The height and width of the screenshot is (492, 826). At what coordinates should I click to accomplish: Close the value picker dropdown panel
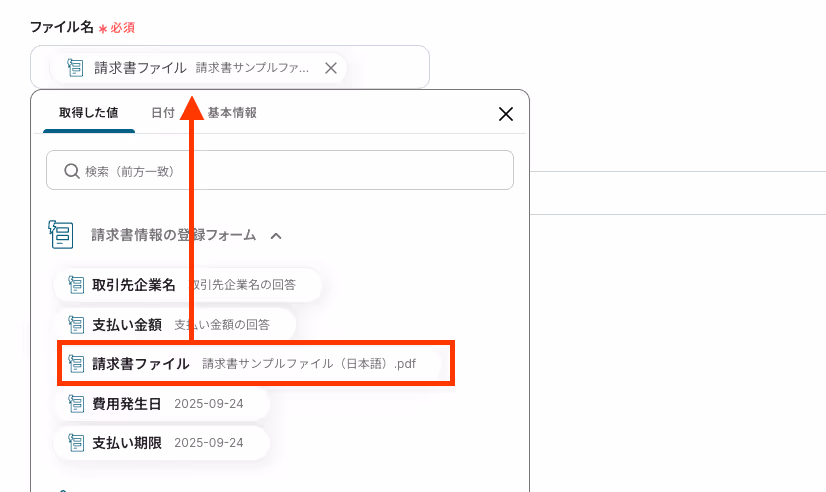pos(506,114)
